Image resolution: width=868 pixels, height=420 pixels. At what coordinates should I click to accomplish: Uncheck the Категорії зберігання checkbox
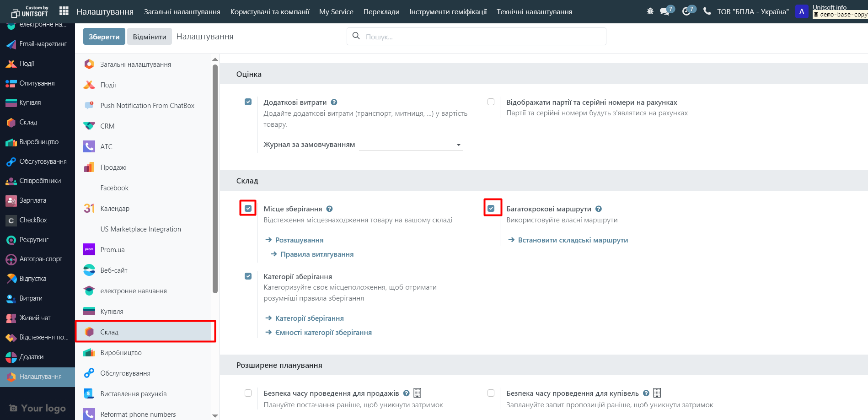tap(248, 276)
